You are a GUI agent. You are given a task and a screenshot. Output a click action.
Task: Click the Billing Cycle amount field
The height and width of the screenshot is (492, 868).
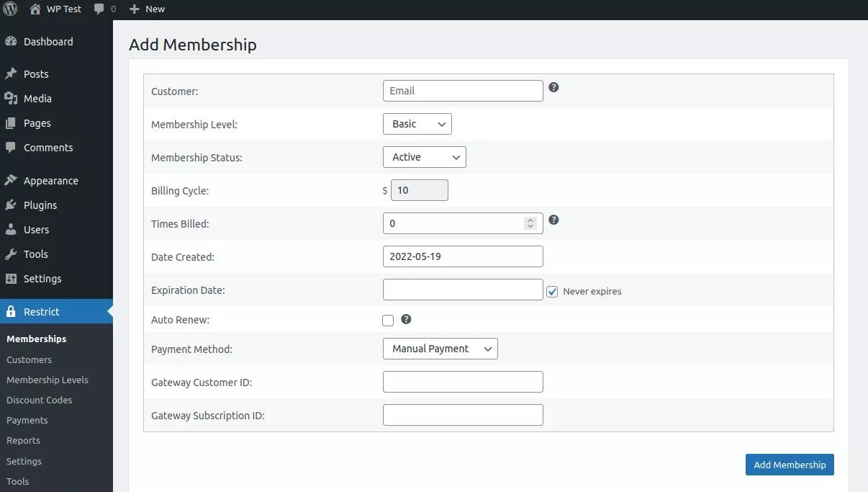[419, 190]
